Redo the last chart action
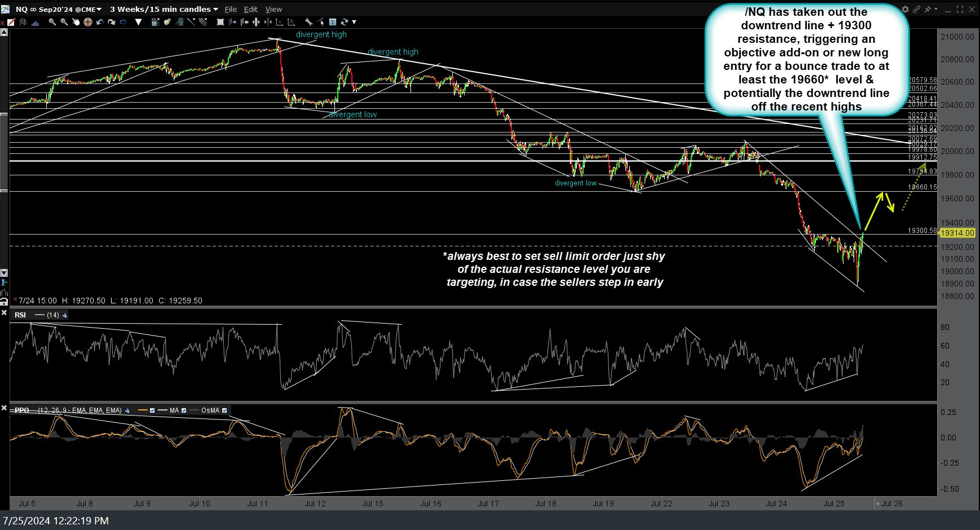The image size is (980, 530). pyautogui.click(x=111, y=22)
